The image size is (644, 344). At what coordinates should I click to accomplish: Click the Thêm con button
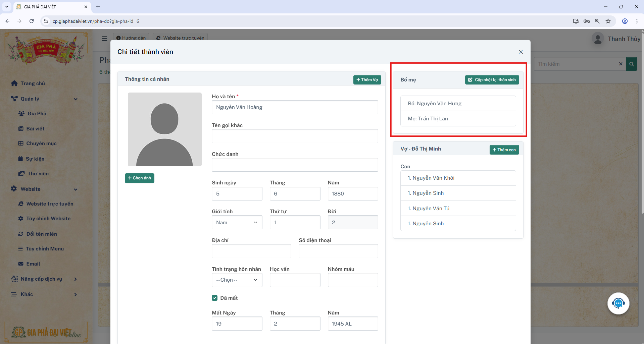coord(504,150)
